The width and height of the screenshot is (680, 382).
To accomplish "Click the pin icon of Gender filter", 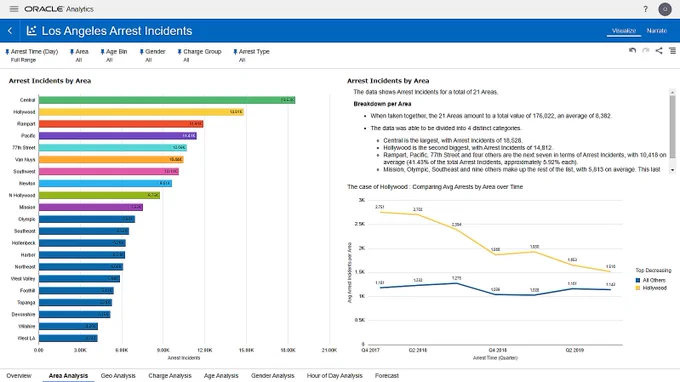I will (141, 52).
